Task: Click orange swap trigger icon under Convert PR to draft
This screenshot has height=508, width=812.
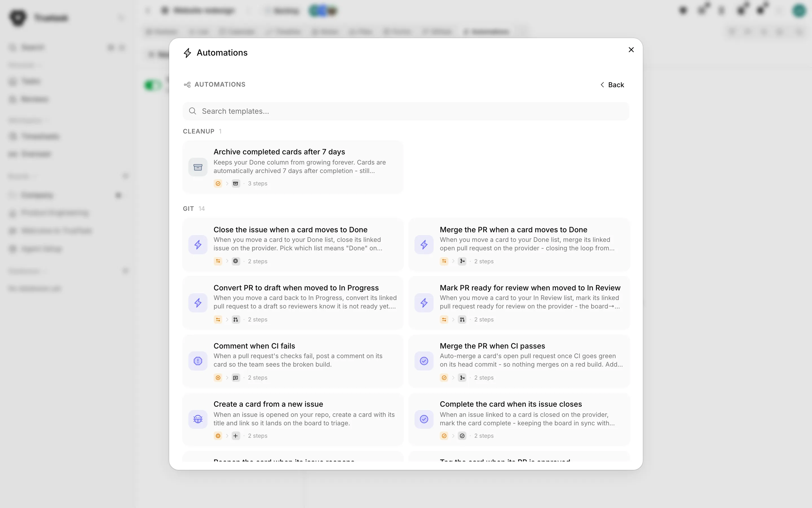Action: pos(218,319)
